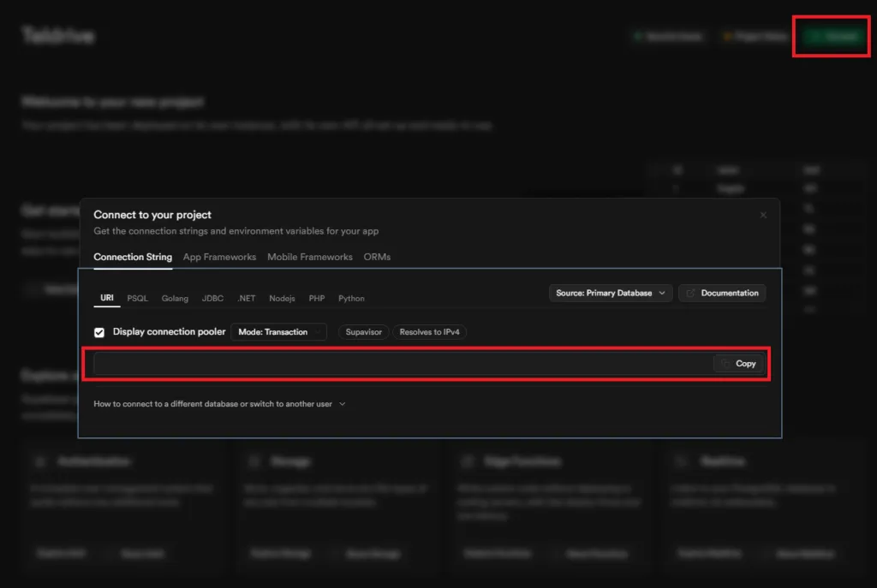Screen dimensions: 877x588
Task: Uncheck Display connection pooler checkbox
Action: (x=99, y=332)
